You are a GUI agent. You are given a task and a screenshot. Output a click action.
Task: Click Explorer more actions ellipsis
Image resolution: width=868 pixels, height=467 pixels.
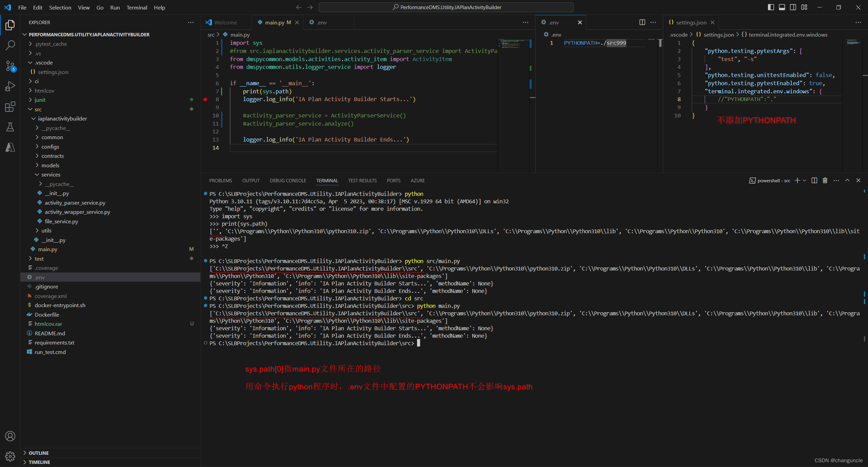191,22
